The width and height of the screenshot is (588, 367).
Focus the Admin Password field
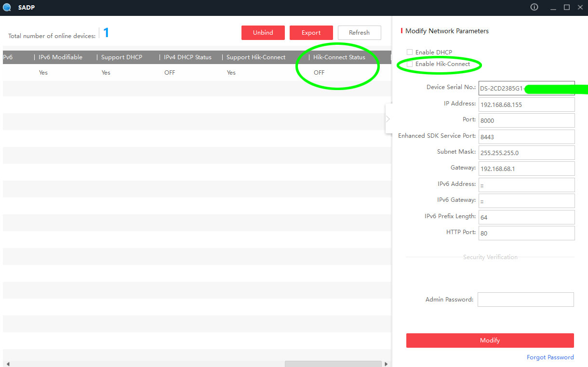(525, 300)
